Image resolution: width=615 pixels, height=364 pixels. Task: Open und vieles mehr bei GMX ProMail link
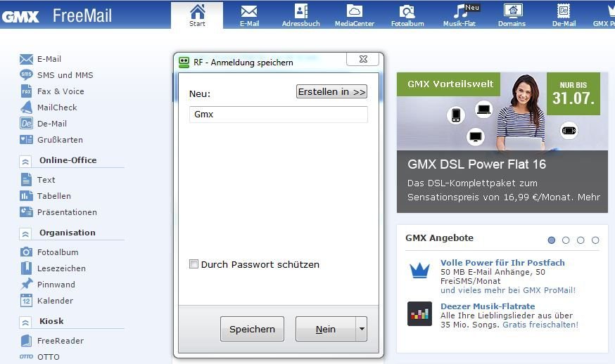(x=508, y=290)
